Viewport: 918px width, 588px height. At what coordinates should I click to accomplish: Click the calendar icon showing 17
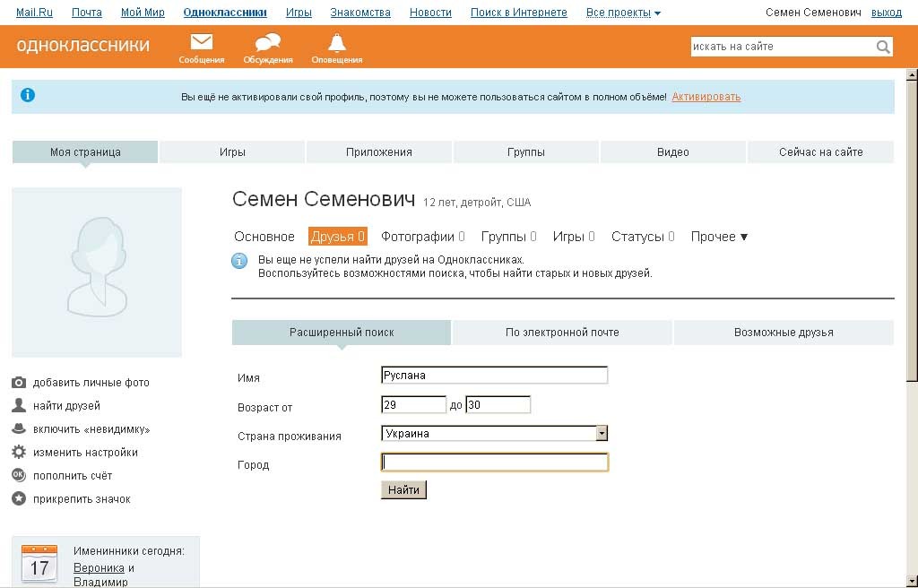pyautogui.click(x=39, y=564)
